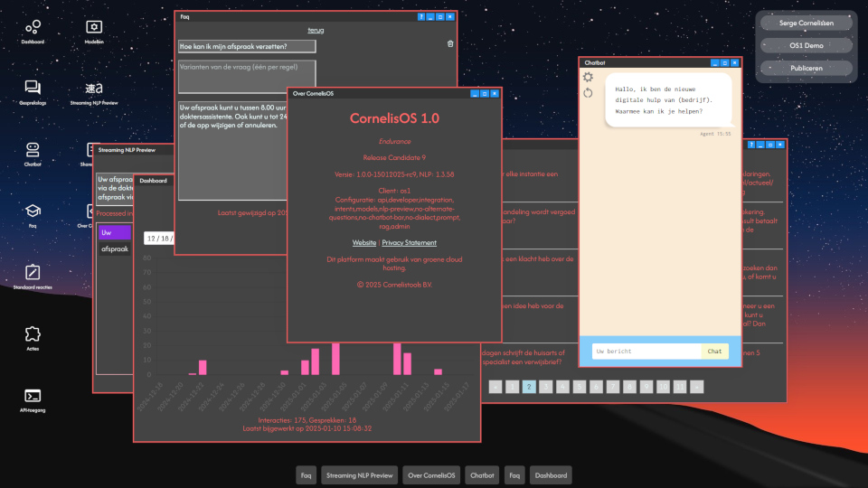Click help icon in Faq editor window
This screenshot has height=488, width=868.
[420, 16]
